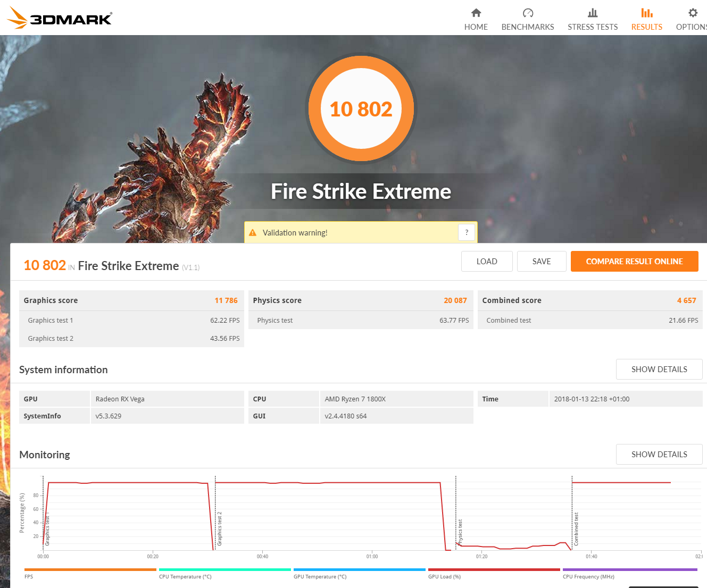Click the validation warning triangle icon
This screenshot has height=588, width=707.
(x=253, y=233)
